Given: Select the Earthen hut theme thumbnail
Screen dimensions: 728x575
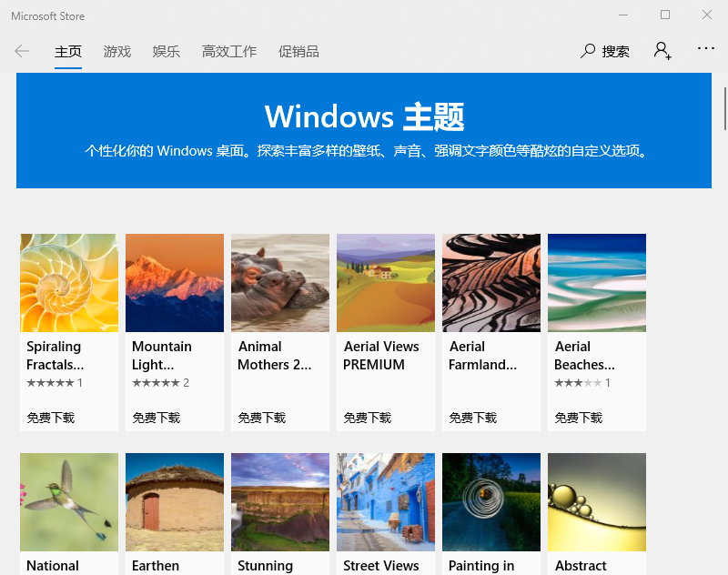Looking at the screenshot, I should click(x=175, y=501).
